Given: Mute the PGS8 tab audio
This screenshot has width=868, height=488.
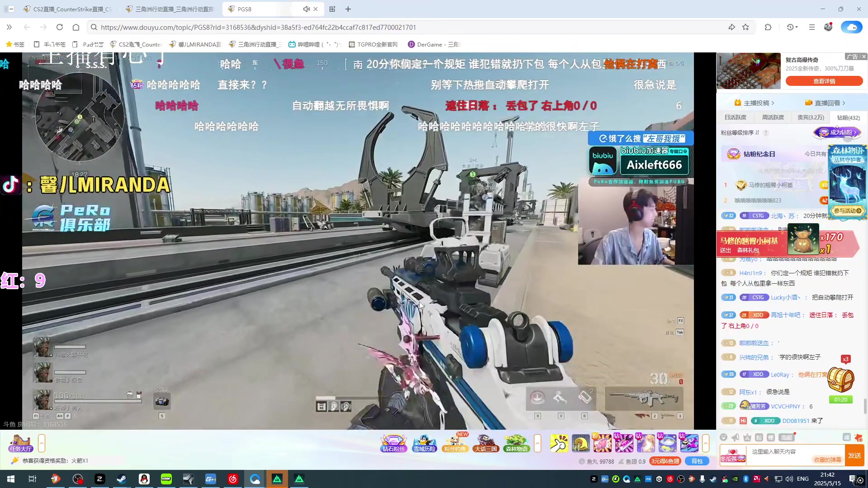Looking at the screenshot, I should [x=306, y=9].
